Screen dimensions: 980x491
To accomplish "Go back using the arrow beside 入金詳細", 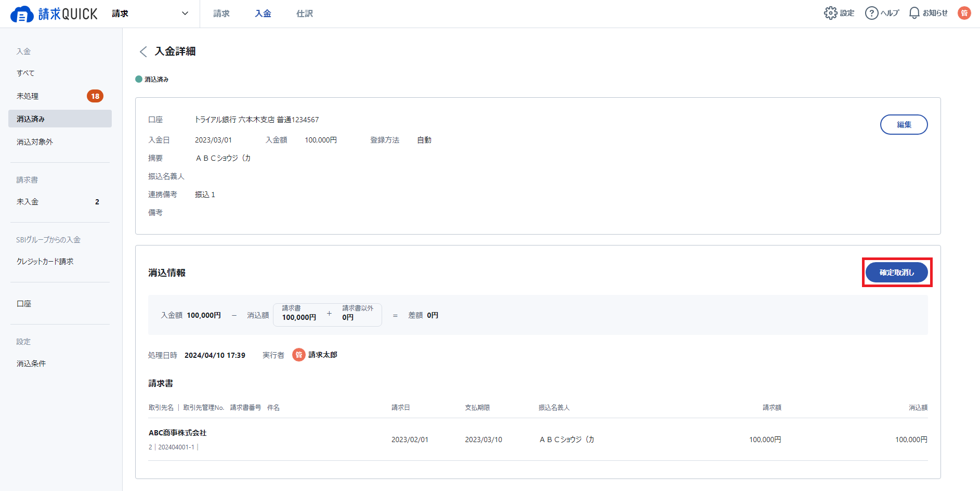I will 143,51.
